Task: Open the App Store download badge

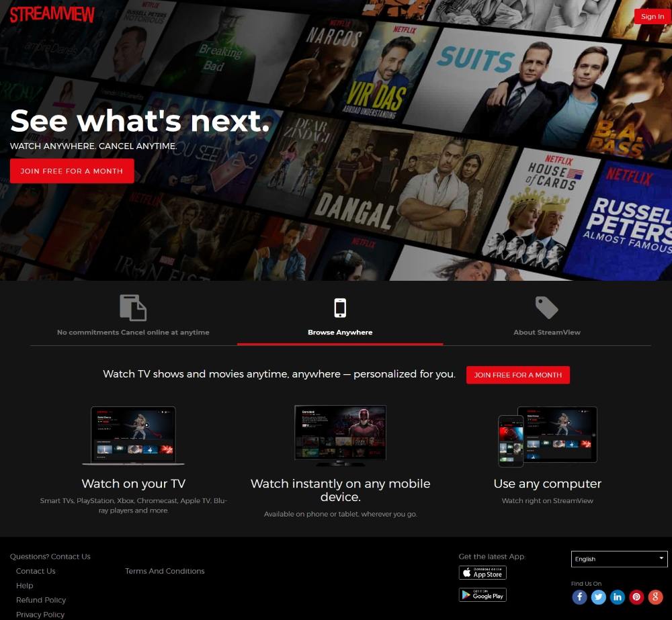Action: [x=482, y=573]
